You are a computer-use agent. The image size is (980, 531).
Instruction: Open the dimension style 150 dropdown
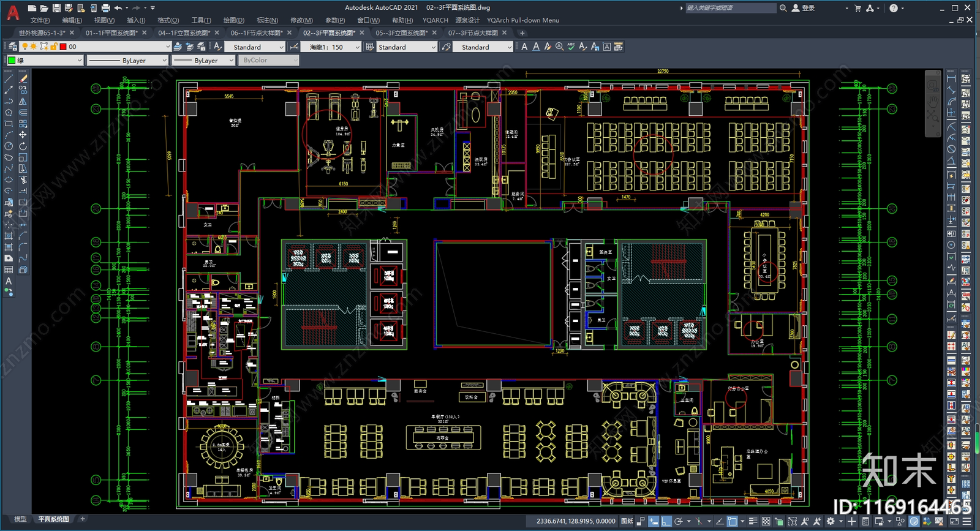pyautogui.click(x=358, y=47)
